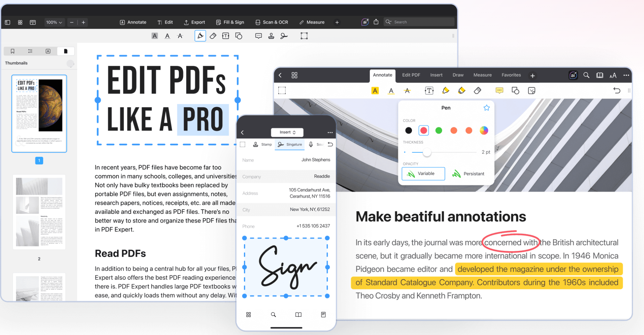
Task: Select the dashed selection tool in Mac toolbar
Action: click(304, 36)
